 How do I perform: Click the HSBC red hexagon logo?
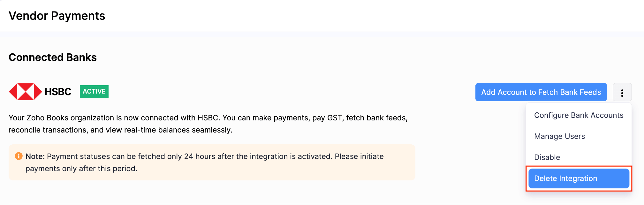(x=25, y=92)
